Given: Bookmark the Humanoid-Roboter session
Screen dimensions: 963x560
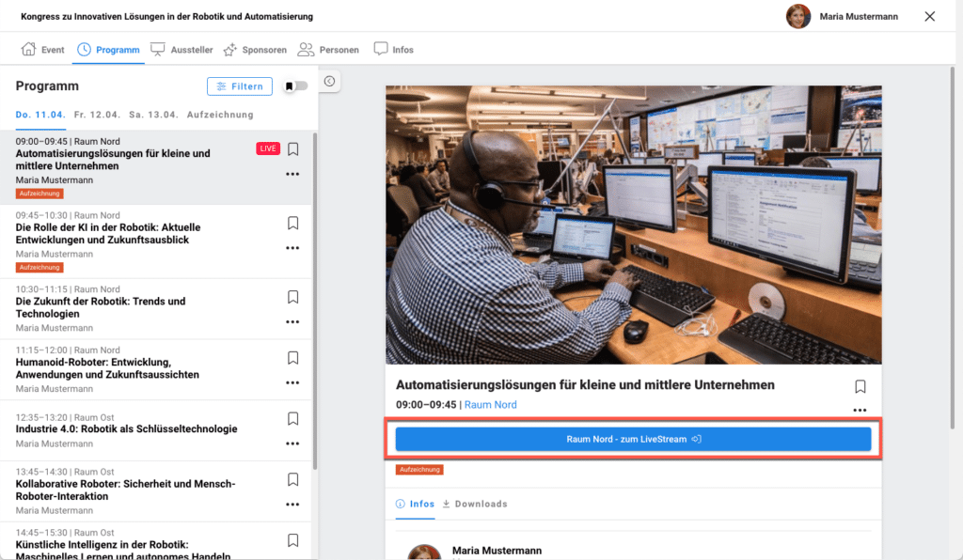Looking at the screenshot, I should [x=293, y=358].
